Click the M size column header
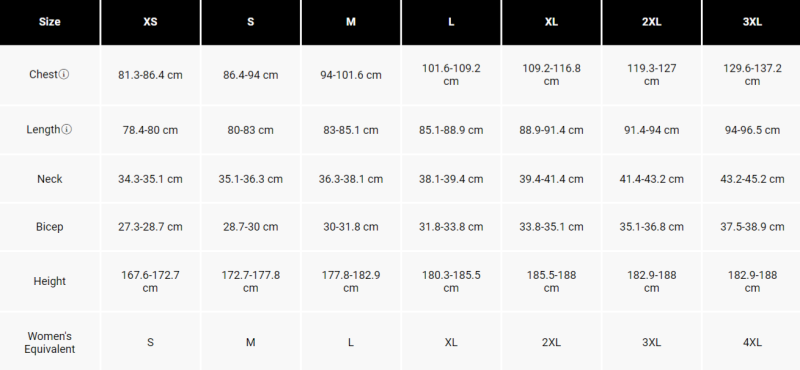800x370 pixels. click(351, 22)
